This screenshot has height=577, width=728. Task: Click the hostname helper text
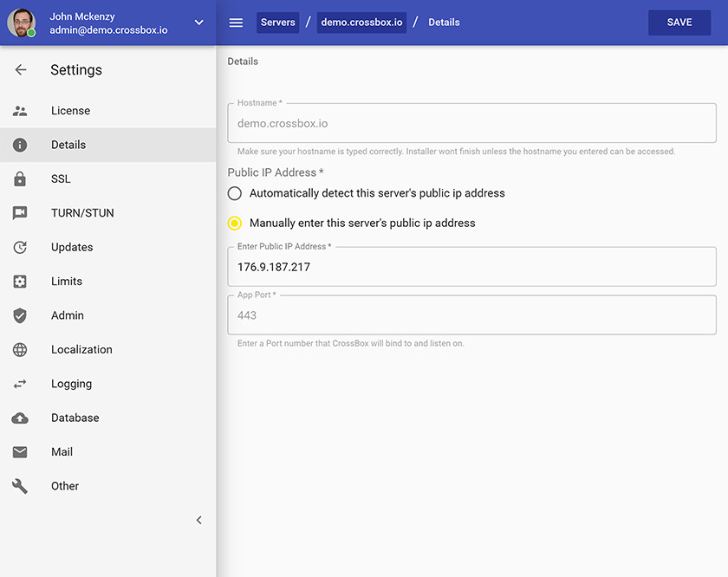click(456, 152)
